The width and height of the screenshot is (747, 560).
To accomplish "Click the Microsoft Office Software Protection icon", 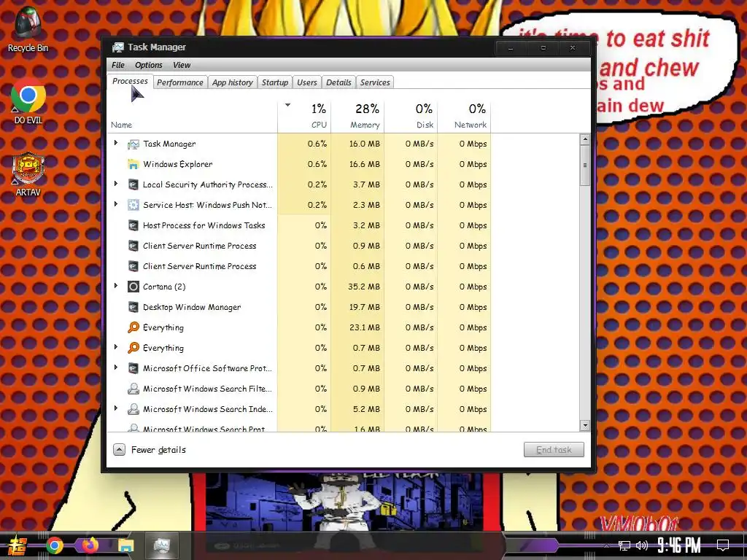I will 133,368.
